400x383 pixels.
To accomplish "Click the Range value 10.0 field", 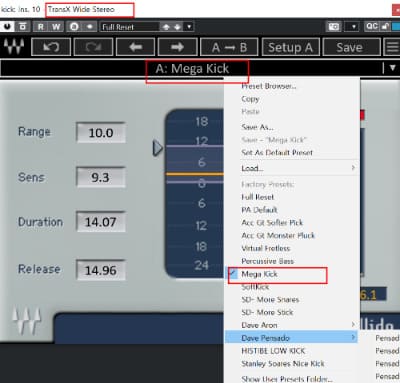I will pyautogui.click(x=101, y=133).
